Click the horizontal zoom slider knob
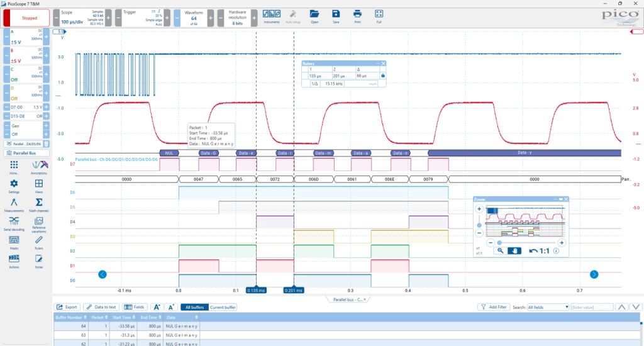The width and height of the screenshot is (644, 346). pos(499,243)
